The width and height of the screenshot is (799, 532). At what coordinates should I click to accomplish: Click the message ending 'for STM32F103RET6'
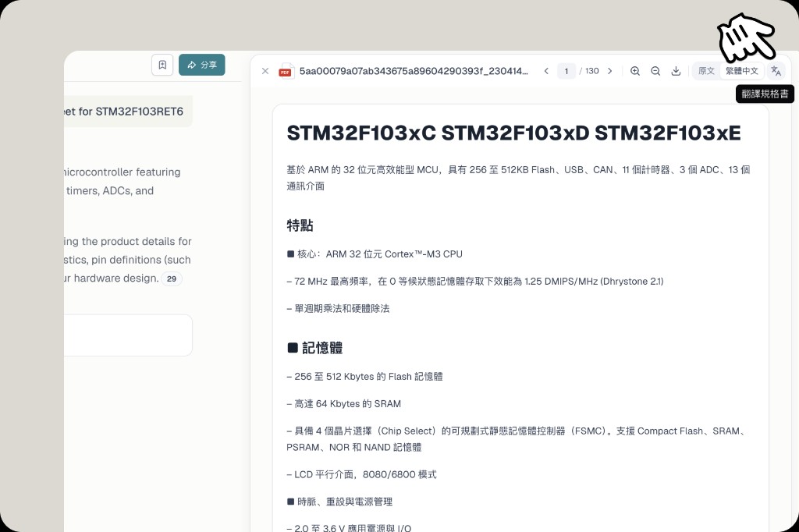pos(128,111)
